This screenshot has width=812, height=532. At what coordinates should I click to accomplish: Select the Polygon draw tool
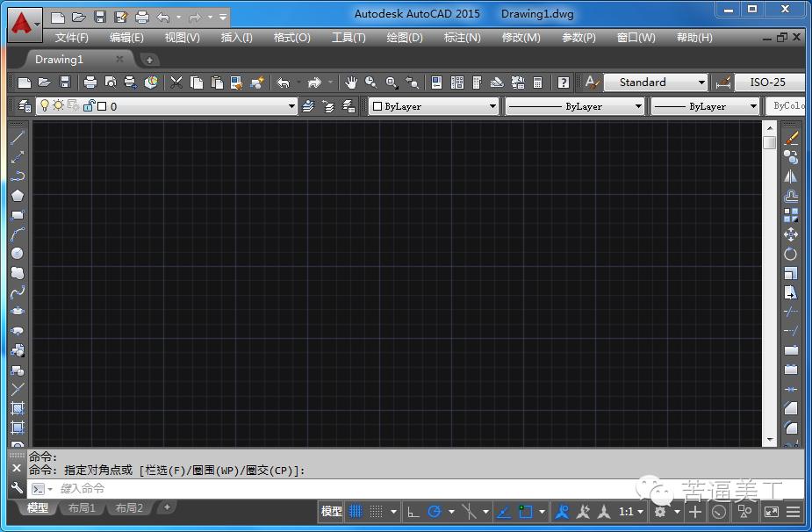point(18,196)
